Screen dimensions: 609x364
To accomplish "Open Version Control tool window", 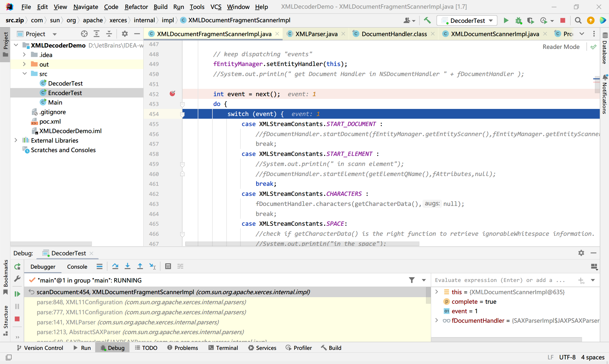I will tap(40, 348).
